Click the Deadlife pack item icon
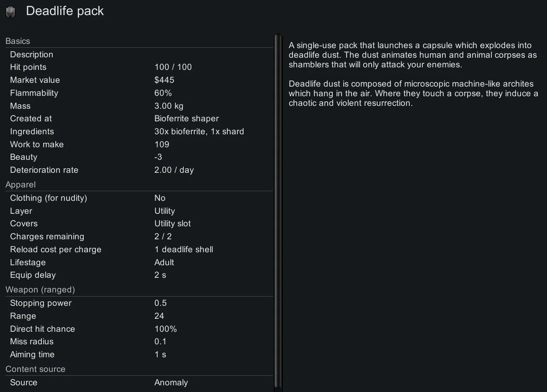Screen dimensions: 547x392 pos(10,12)
